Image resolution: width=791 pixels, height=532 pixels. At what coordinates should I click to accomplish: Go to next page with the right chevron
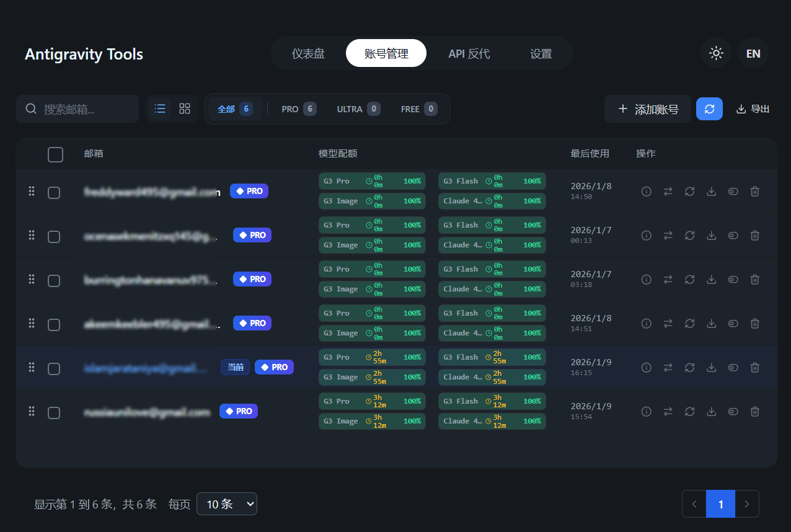pyautogui.click(x=747, y=504)
